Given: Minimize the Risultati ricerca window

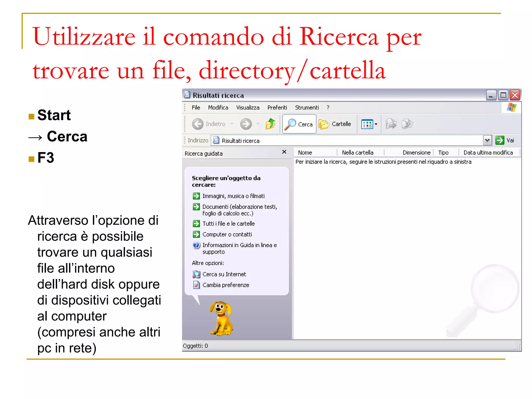Looking at the screenshot, I should pos(491,95).
